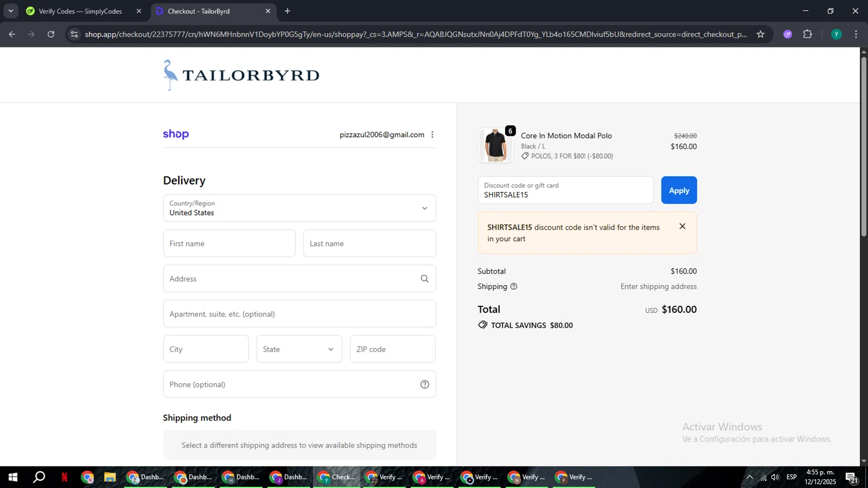Click the USD $160.00 total amount
The height and width of the screenshot is (488, 868).
(x=671, y=310)
